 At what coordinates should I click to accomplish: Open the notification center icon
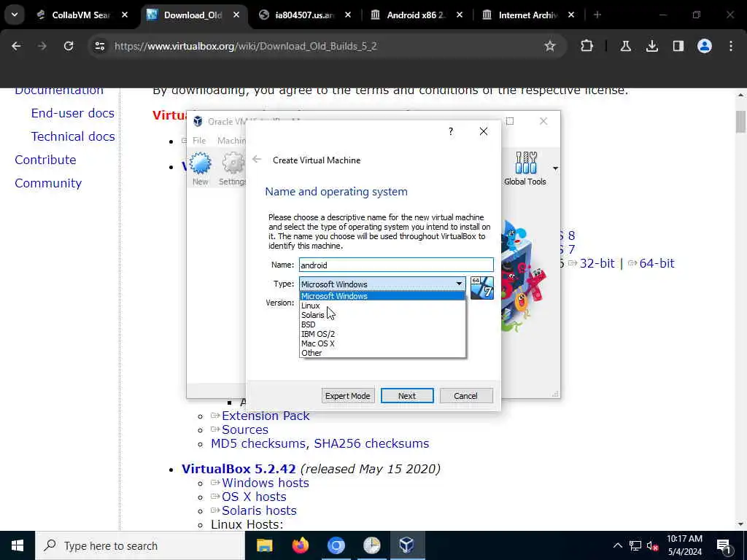point(724,545)
